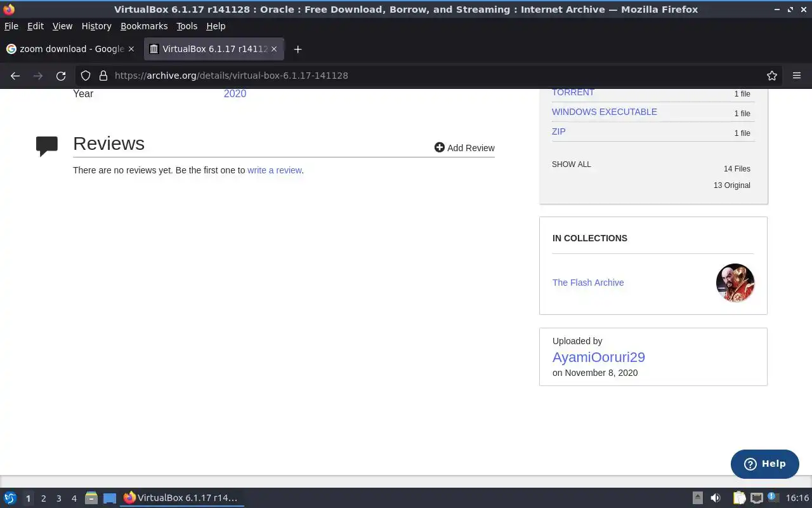Open the Tools menu
This screenshot has width=812, height=508.
point(187,26)
